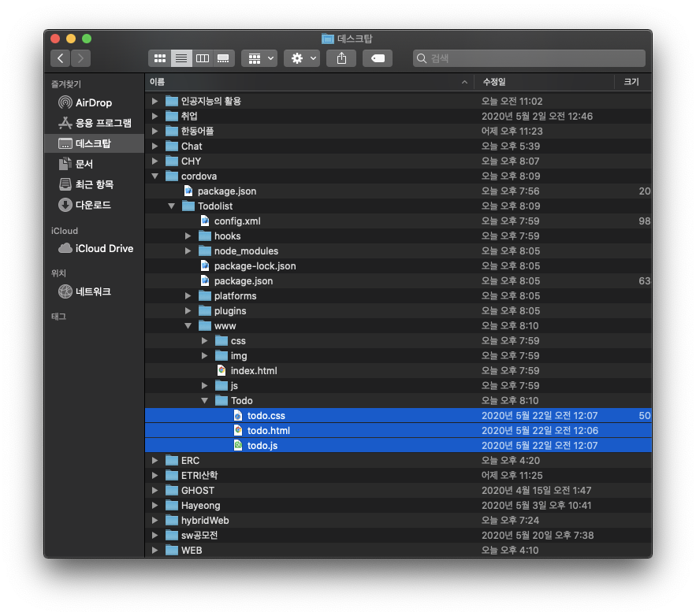Screen dimensions: 696x616
Task: Open the gear action menu
Action: [x=302, y=58]
